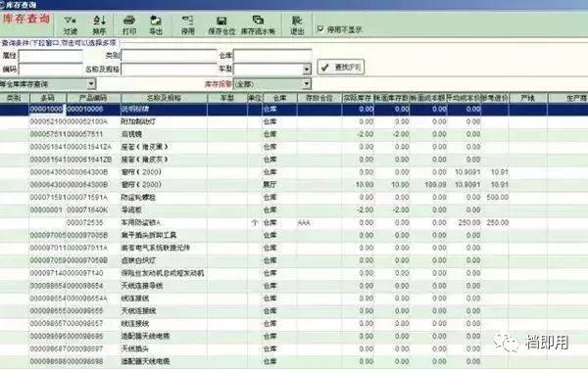Image resolution: width=588 pixels, height=369 pixels.
Task: Click the 车型 table column header
Action: coord(227,98)
